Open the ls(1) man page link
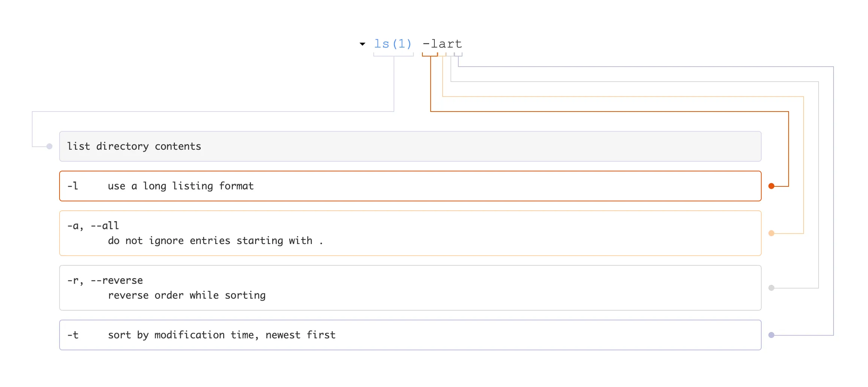The image size is (868, 387). point(392,44)
